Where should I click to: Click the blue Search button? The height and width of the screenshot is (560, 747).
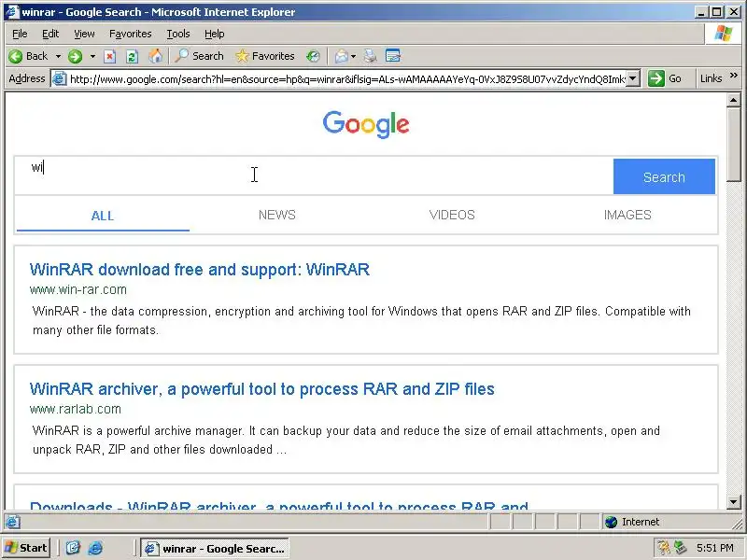pyautogui.click(x=664, y=176)
